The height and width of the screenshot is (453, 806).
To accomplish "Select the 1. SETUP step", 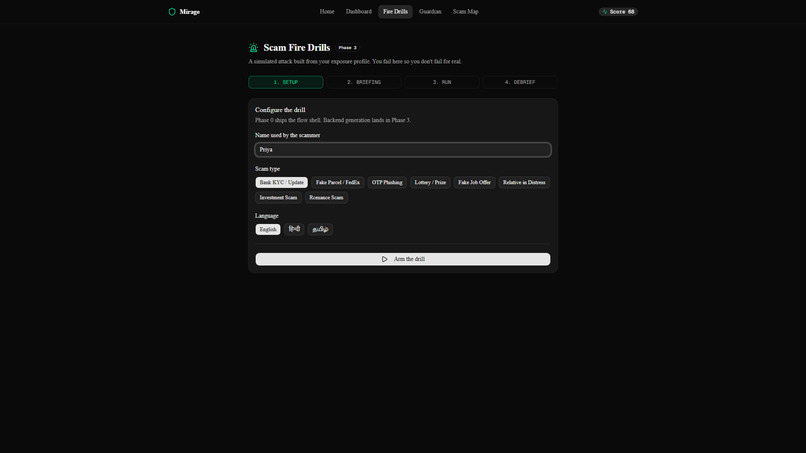I will 286,82.
